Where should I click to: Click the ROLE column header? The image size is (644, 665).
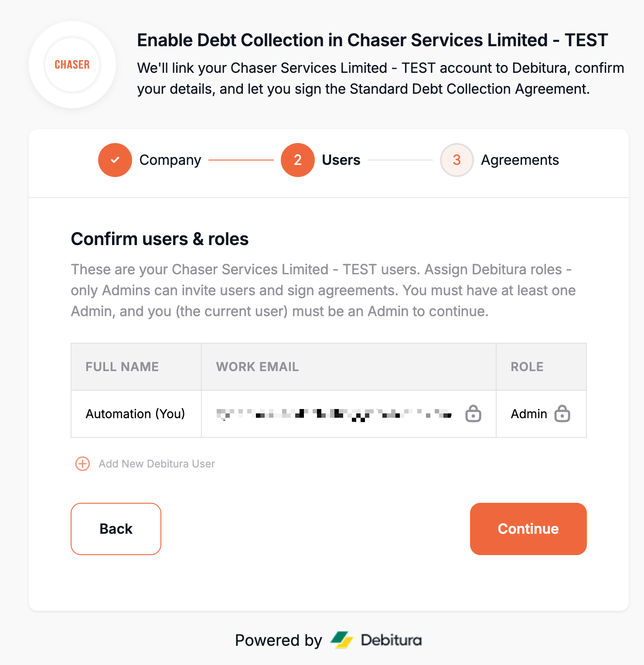[527, 367]
